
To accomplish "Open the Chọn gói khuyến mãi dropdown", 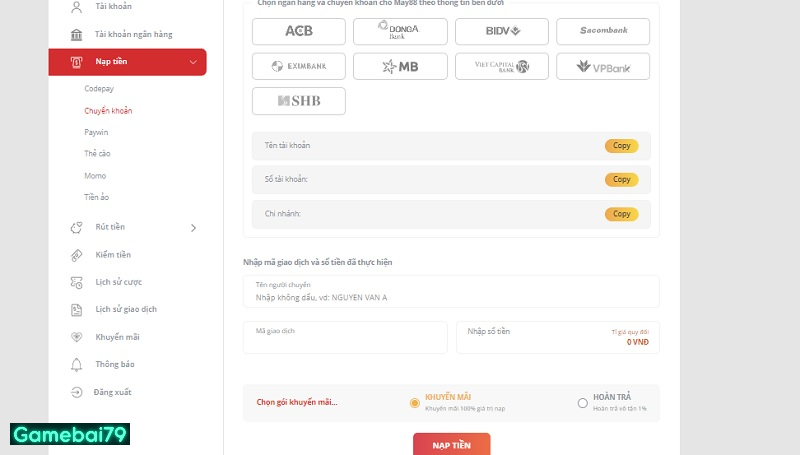I will (x=297, y=402).
